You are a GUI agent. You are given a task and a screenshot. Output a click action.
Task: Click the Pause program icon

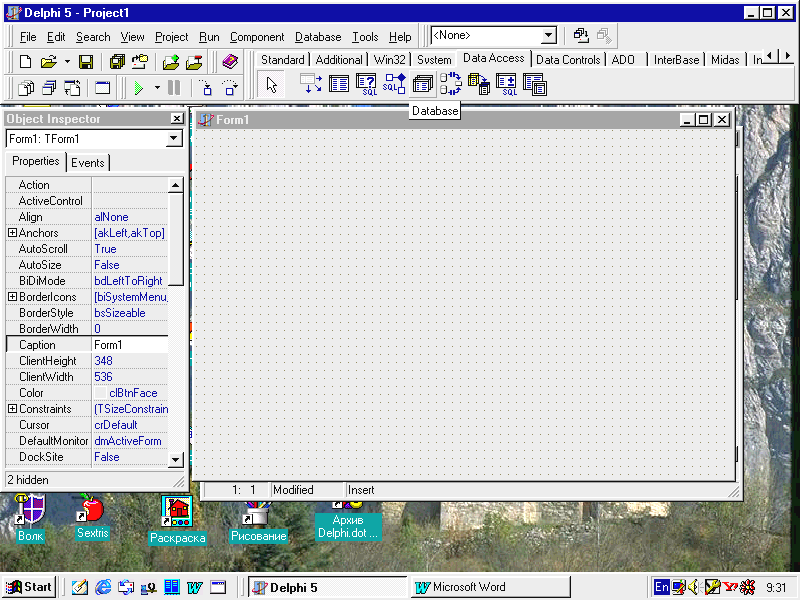(x=174, y=88)
